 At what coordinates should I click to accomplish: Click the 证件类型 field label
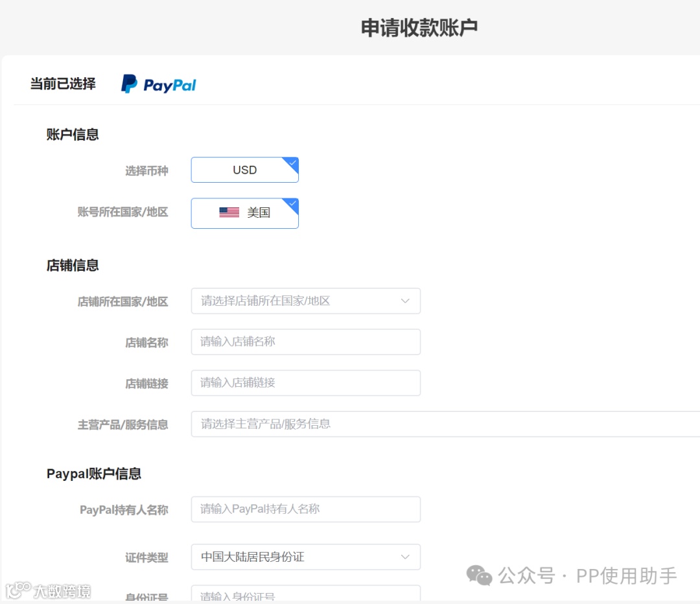(146, 557)
